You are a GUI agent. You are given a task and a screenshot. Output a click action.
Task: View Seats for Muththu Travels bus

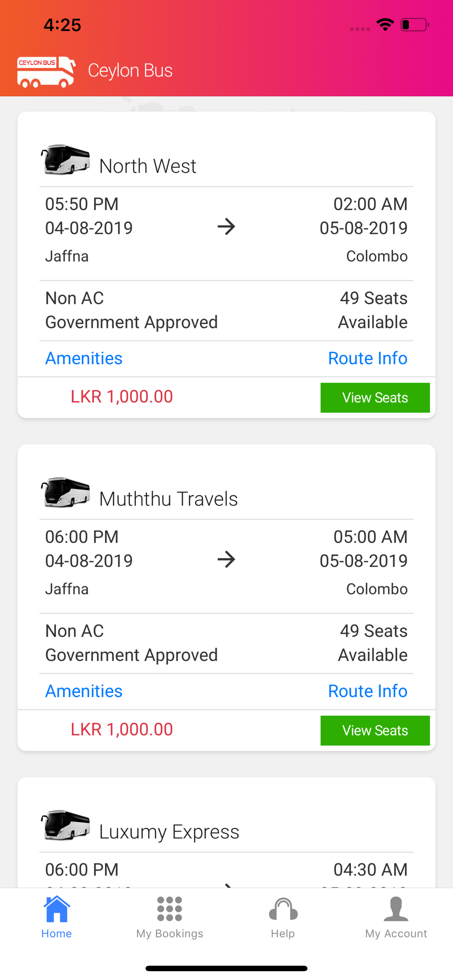pos(375,730)
